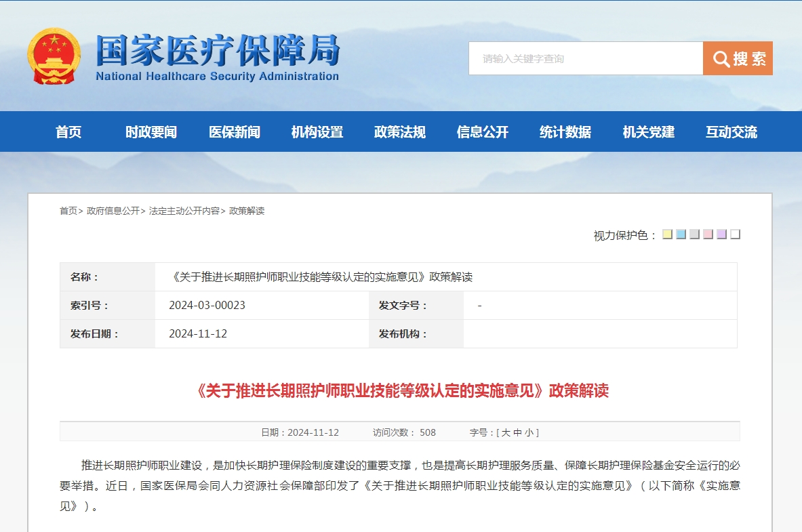Select the purple eye-protection color swatch
Viewport: 802px width, 532px height.
click(x=722, y=234)
